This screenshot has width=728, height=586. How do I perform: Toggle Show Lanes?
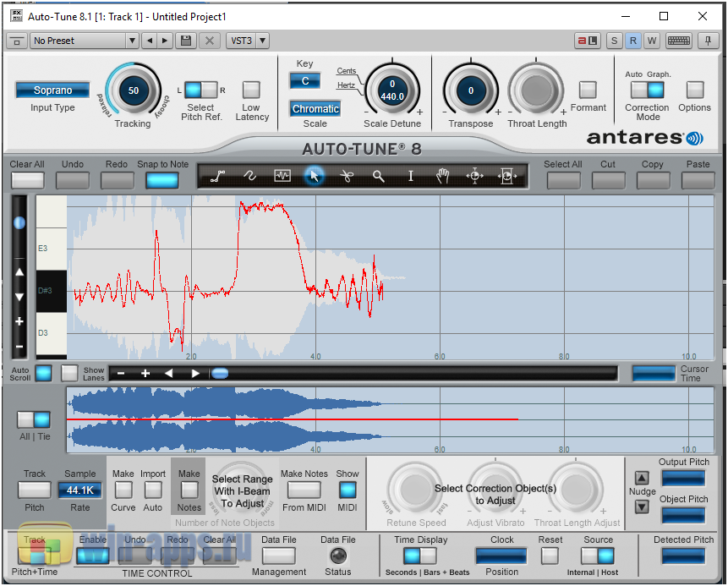pyautogui.click(x=69, y=373)
